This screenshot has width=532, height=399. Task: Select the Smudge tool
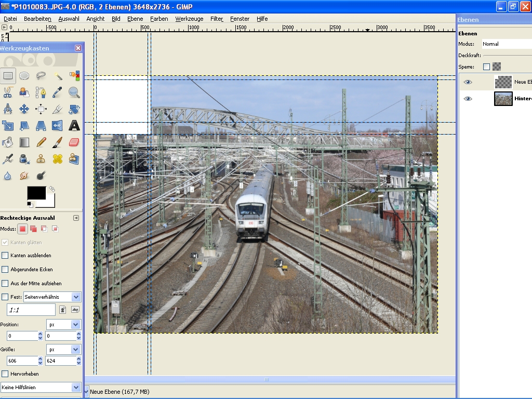tap(24, 176)
